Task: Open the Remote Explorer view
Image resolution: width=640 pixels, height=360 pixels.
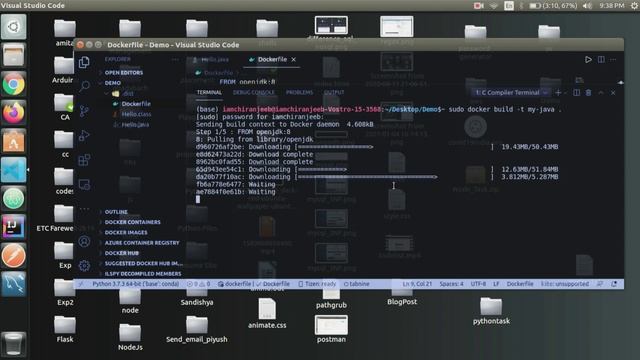Action: 84,184
